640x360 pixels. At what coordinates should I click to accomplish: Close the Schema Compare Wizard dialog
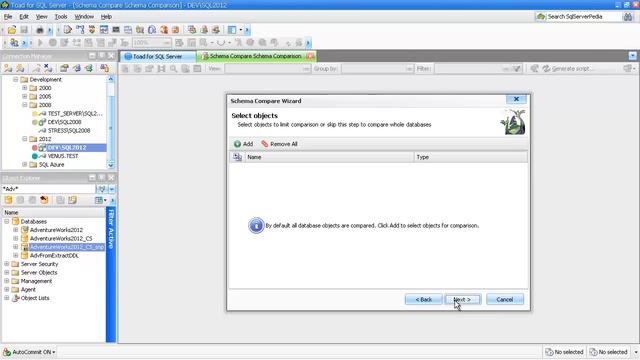[x=516, y=99]
